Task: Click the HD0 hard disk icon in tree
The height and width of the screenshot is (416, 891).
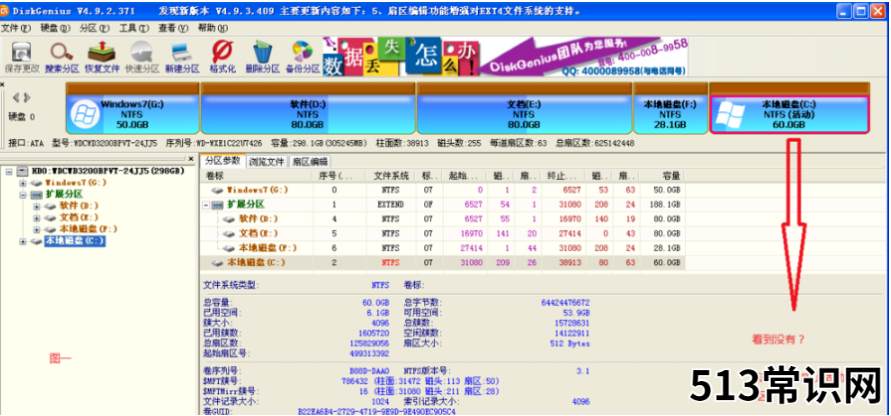Action: (x=22, y=171)
